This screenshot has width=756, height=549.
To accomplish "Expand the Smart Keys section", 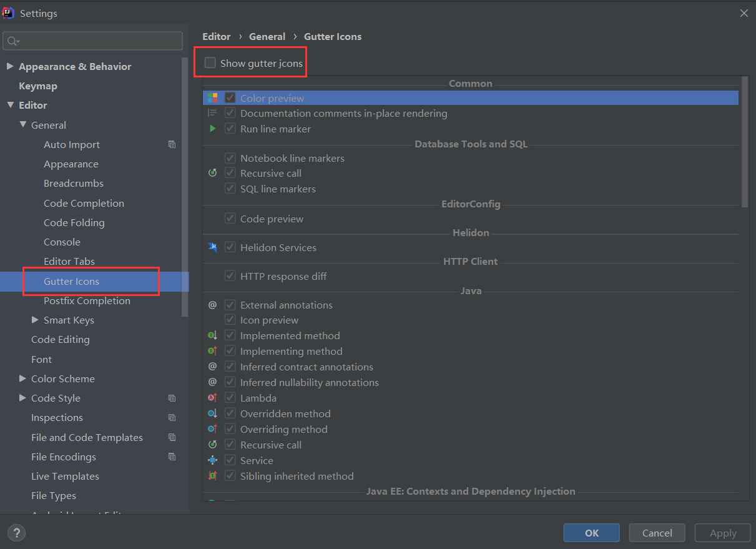I will pos(35,320).
